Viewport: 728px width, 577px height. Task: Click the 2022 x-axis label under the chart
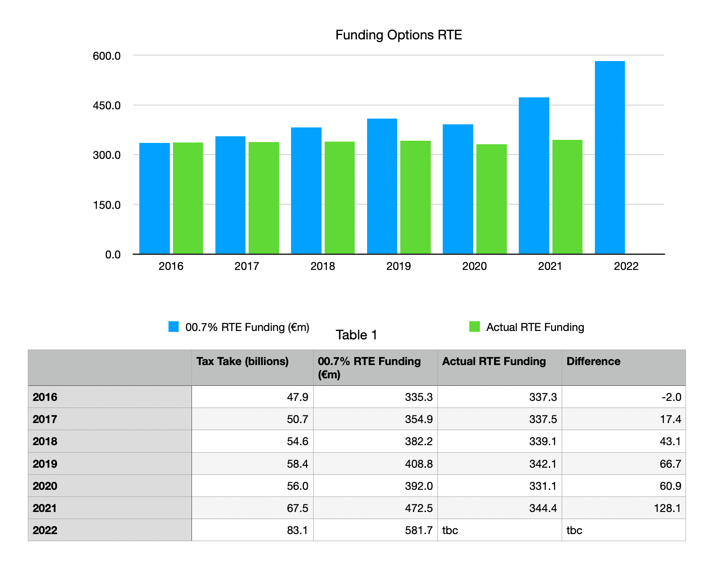[626, 266]
